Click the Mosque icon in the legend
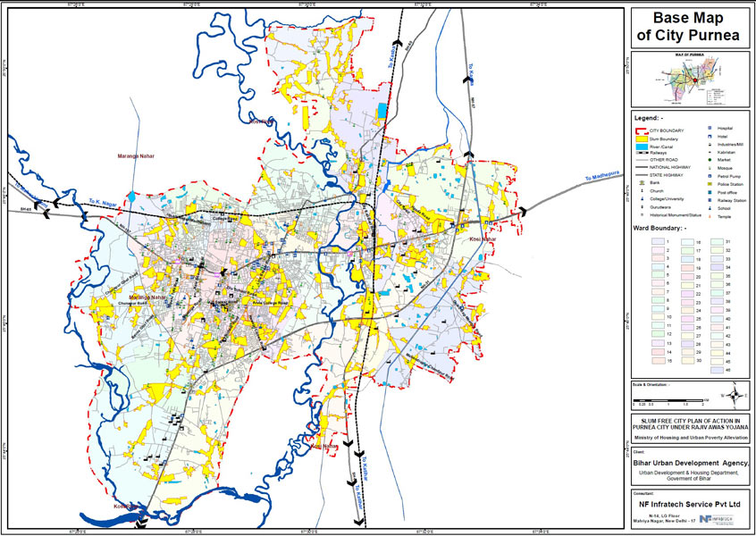This screenshot has height=536, width=756. pyautogui.click(x=710, y=168)
